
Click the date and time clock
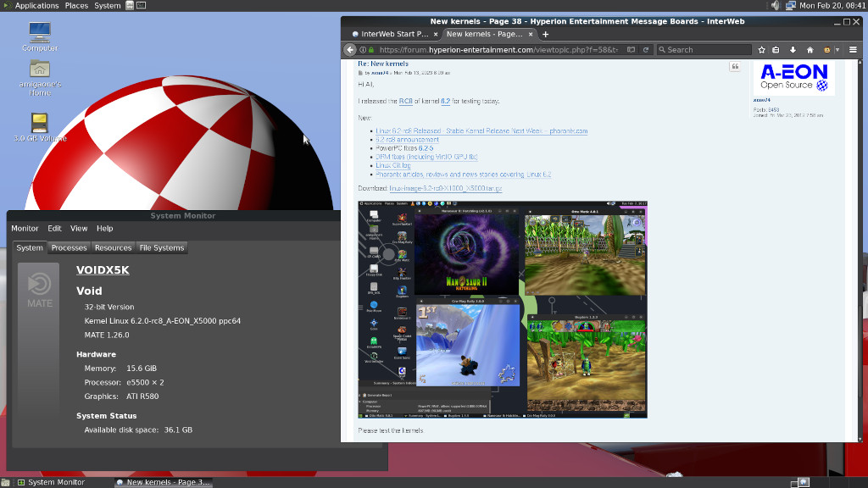pyautogui.click(x=832, y=6)
